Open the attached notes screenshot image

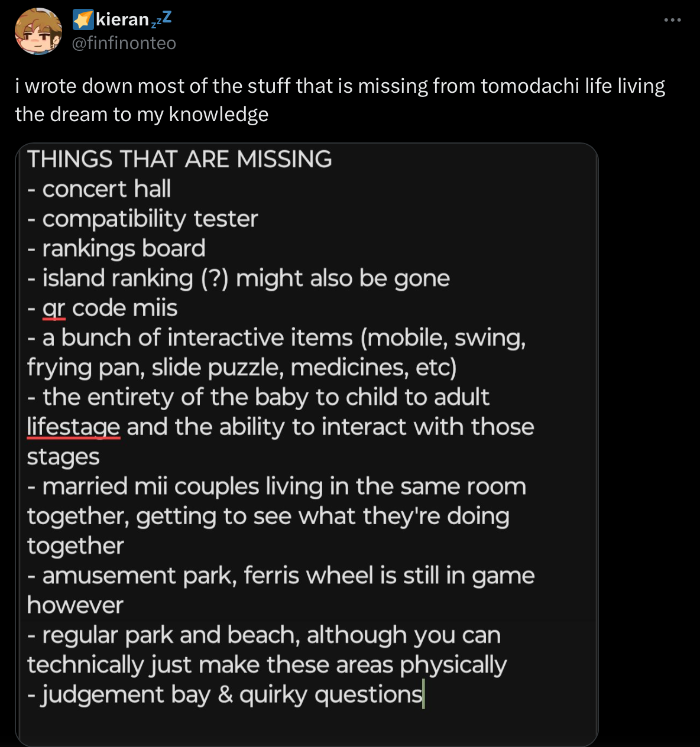pos(306,444)
